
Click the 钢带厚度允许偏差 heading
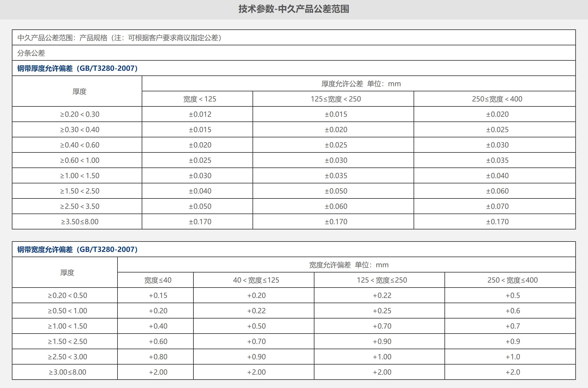coord(77,68)
